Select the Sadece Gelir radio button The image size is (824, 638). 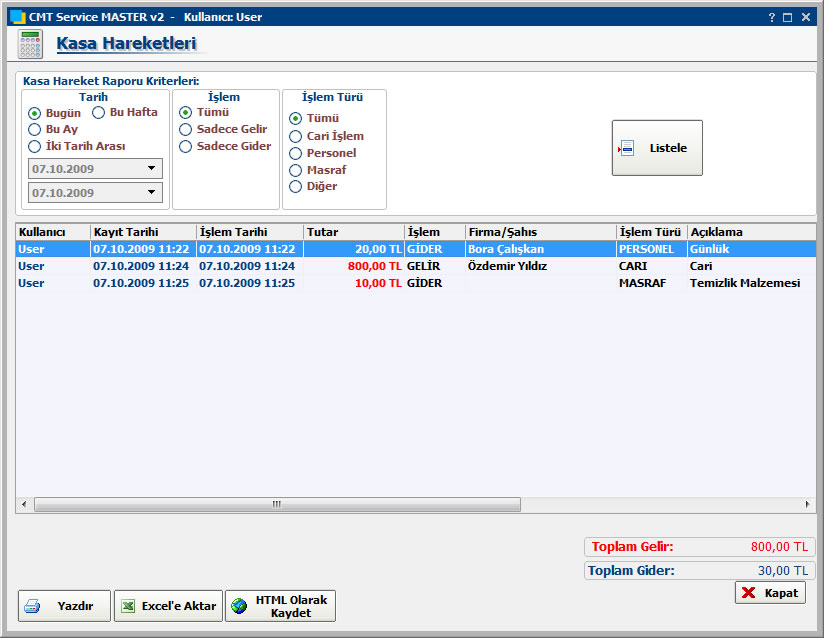click(x=186, y=130)
